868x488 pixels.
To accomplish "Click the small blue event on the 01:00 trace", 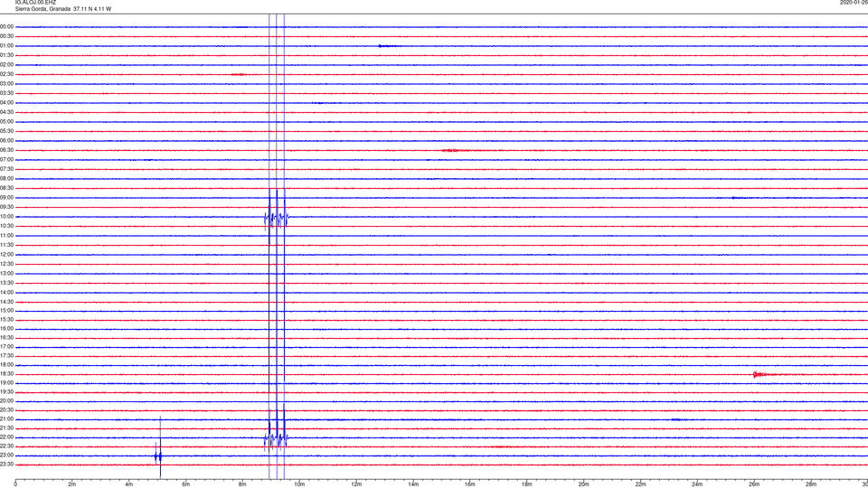I will click(x=387, y=46).
